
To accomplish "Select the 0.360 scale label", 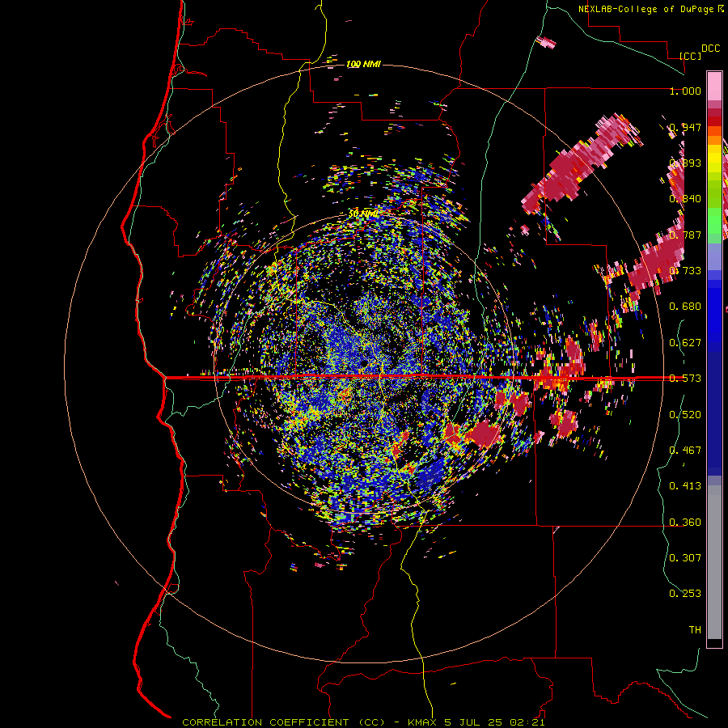I will pyautogui.click(x=685, y=522).
